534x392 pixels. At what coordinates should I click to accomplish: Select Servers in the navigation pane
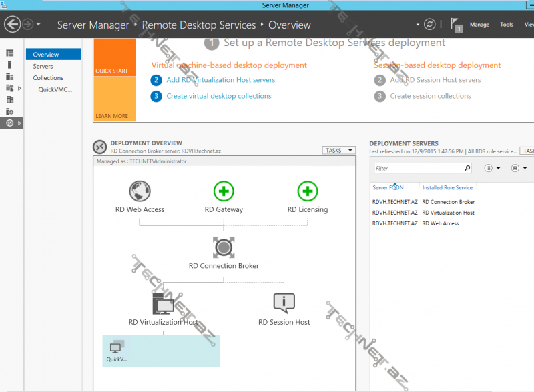[43, 66]
